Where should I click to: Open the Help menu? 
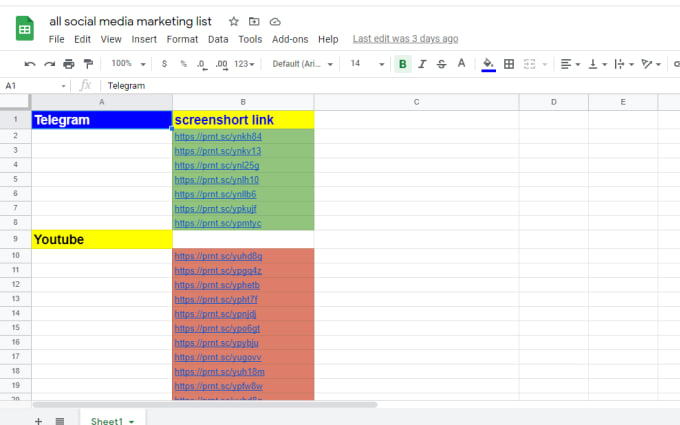(328, 39)
